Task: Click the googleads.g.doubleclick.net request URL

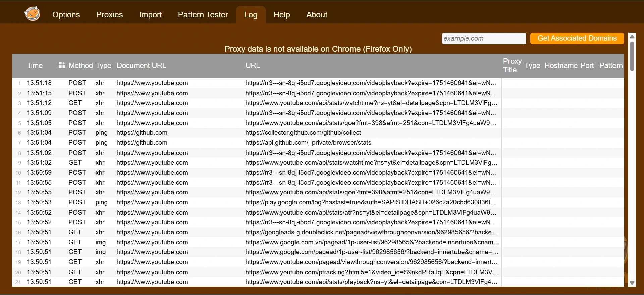Action: 371,232
